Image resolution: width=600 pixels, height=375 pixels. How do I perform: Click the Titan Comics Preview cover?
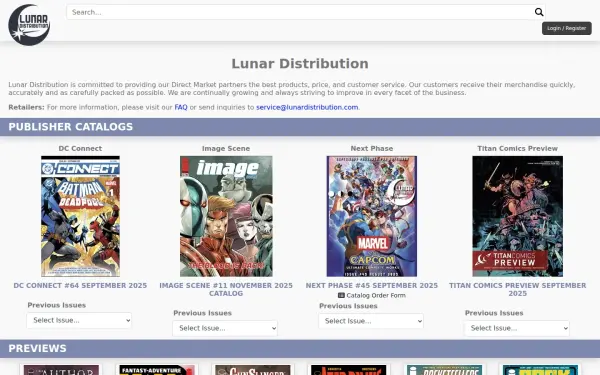click(x=517, y=216)
